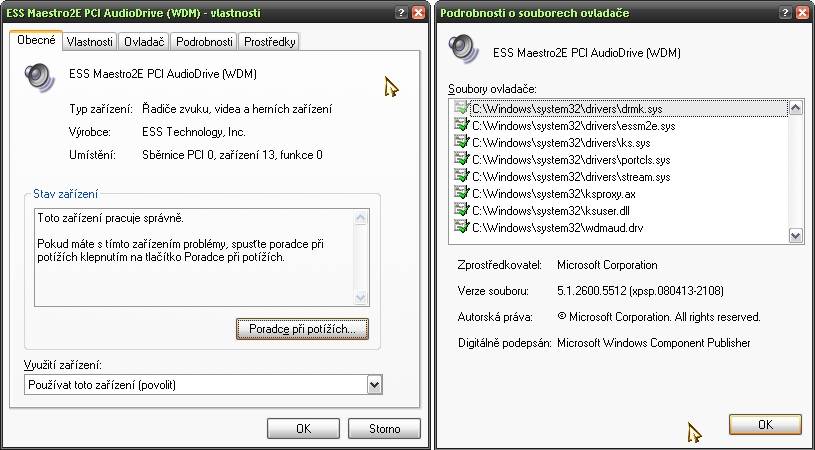815x450 pixels.
Task: Close the Podrobnosti o souborech ovladače window
Action: (x=802, y=13)
